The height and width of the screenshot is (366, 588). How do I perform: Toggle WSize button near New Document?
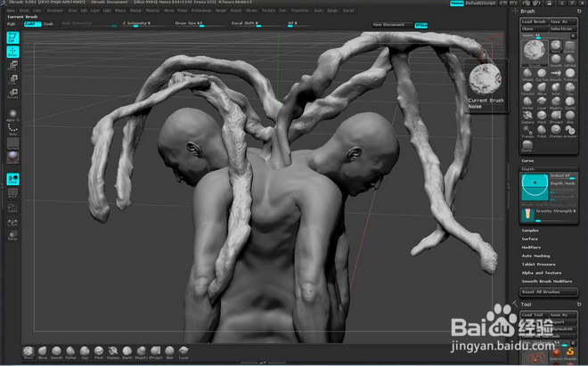click(x=421, y=25)
